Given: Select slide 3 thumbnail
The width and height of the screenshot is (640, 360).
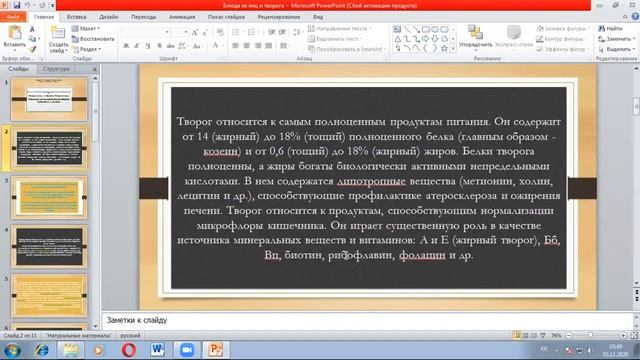Looking at the screenshot, I should pyautogui.click(x=49, y=197).
